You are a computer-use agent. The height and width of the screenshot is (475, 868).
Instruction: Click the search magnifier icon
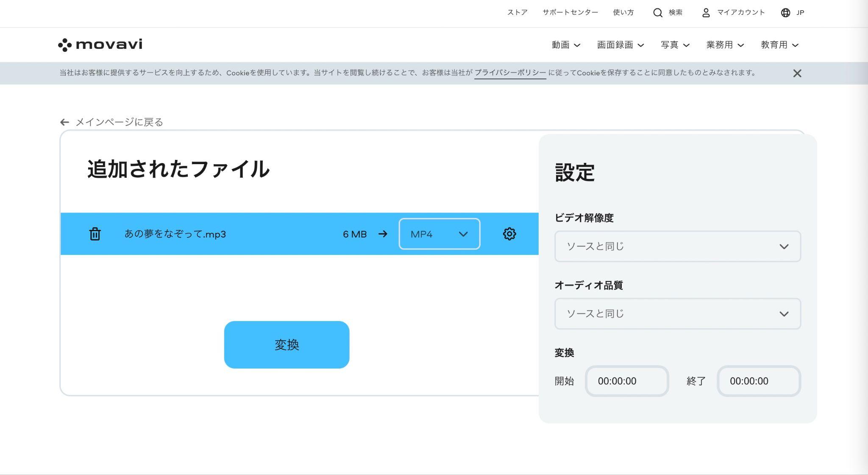pos(658,13)
